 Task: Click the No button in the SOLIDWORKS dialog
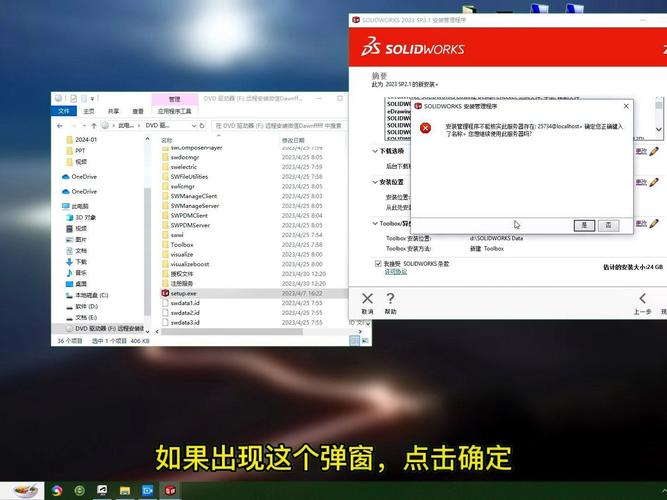(608, 226)
